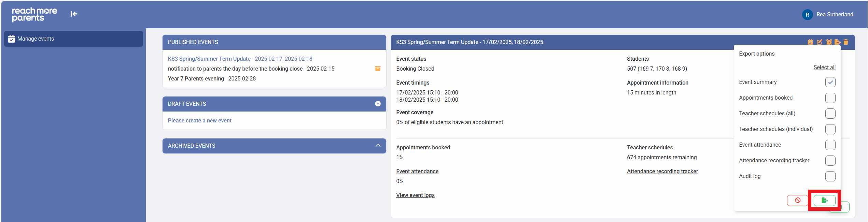Click the red cancel export button

[797, 200]
